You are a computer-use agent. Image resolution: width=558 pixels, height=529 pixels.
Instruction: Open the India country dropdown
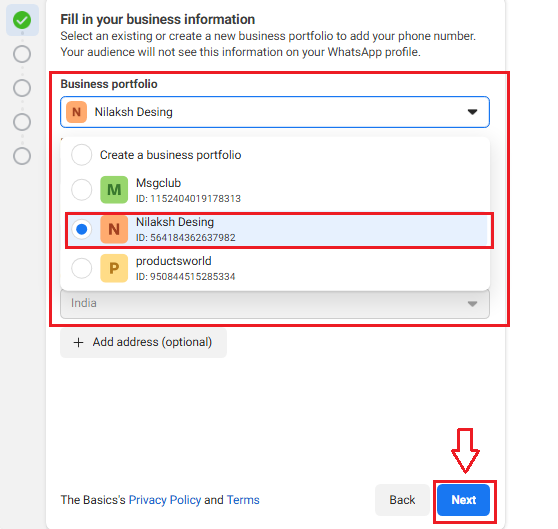coord(275,303)
